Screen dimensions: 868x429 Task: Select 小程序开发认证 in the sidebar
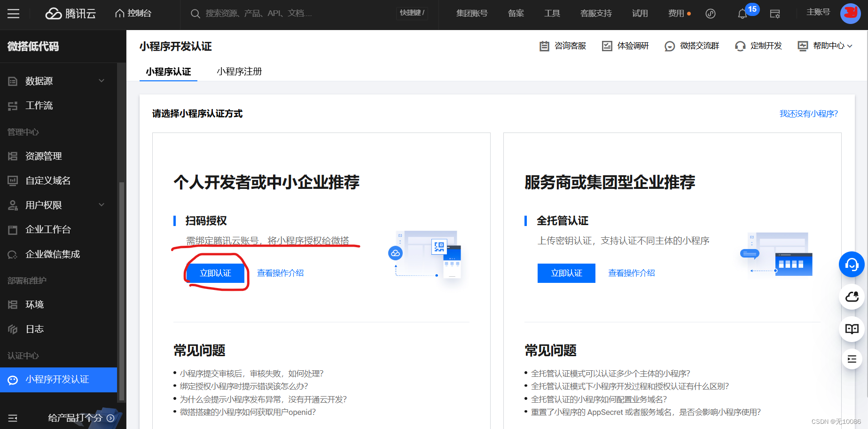[x=58, y=380]
